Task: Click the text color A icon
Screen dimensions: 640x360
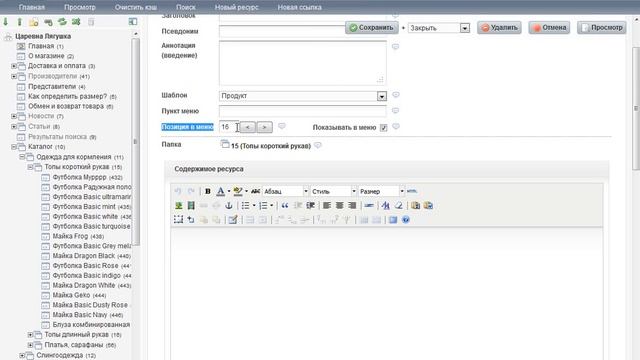Action: (x=220, y=191)
